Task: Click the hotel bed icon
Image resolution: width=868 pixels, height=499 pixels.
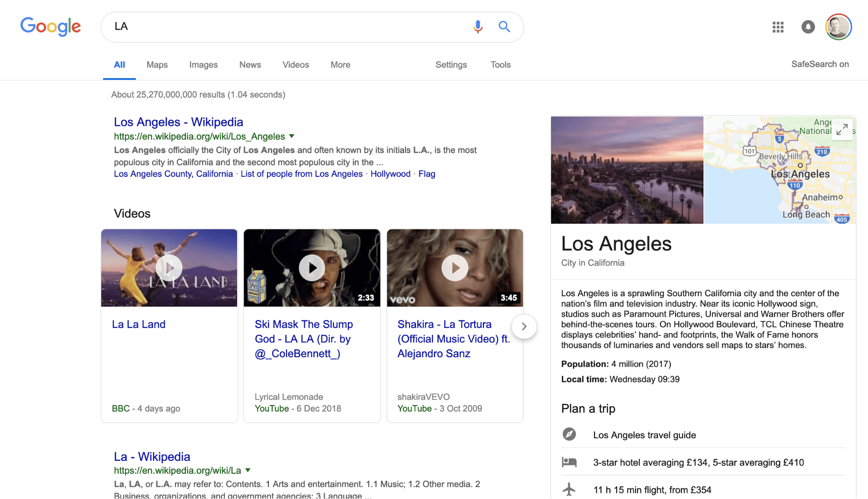Action: 569,462
